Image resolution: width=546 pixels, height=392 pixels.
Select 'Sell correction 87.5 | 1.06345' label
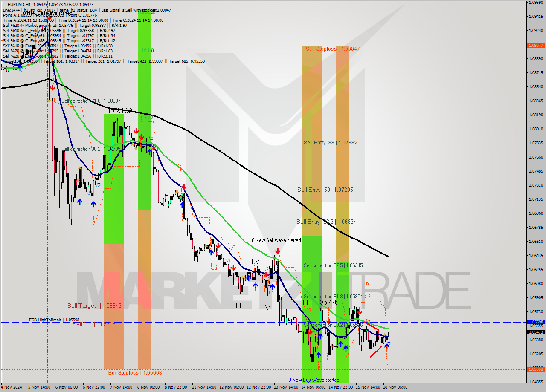point(333,265)
